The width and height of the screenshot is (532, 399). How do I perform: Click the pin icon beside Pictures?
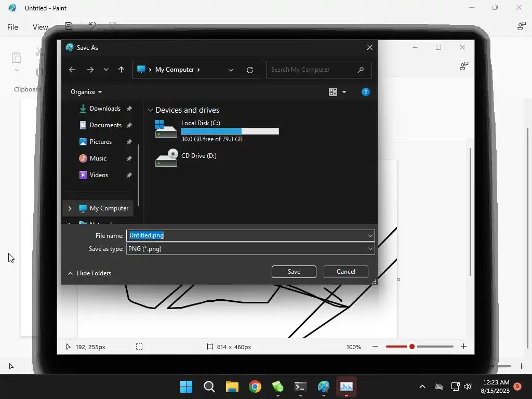pyautogui.click(x=129, y=142)
